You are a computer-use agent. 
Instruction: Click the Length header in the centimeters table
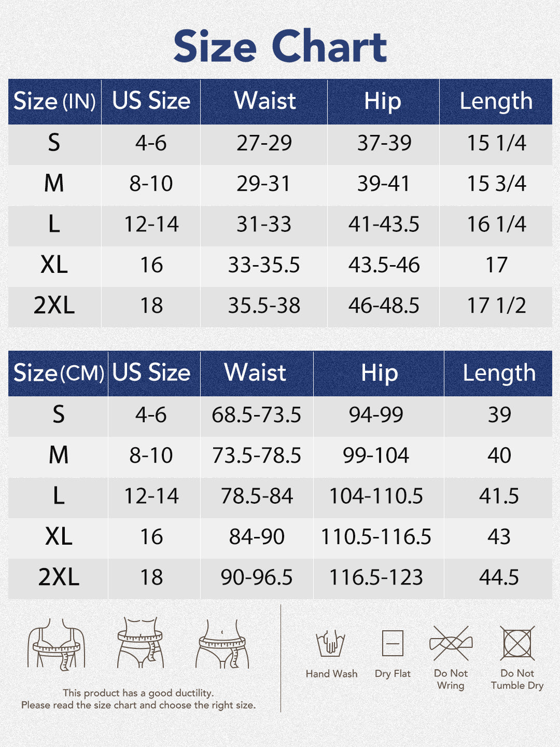tap(499, 373)
